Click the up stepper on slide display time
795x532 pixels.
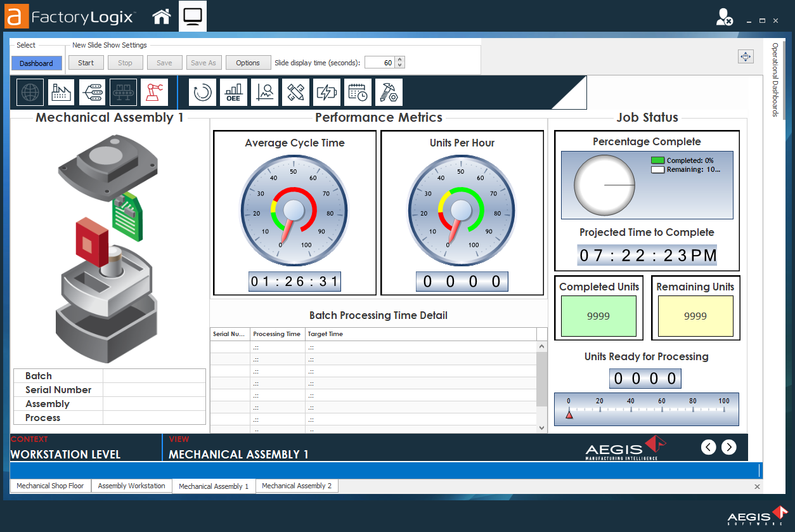coord(399,60)
